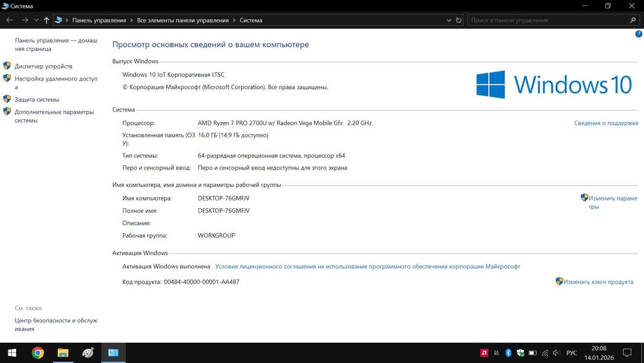This screenshot has height=363, width=644.
Task: Open the AMD Radeon tray icon
Action: pos(484,353)
